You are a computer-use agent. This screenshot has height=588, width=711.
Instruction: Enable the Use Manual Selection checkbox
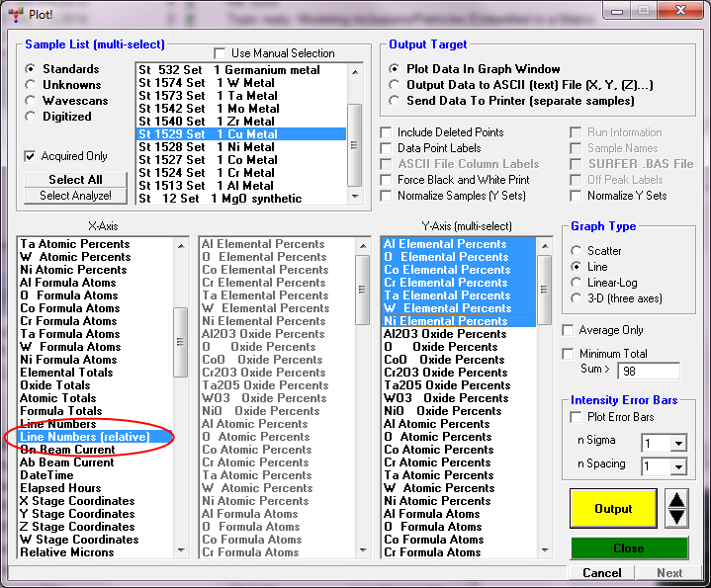(x=220, y=52)
